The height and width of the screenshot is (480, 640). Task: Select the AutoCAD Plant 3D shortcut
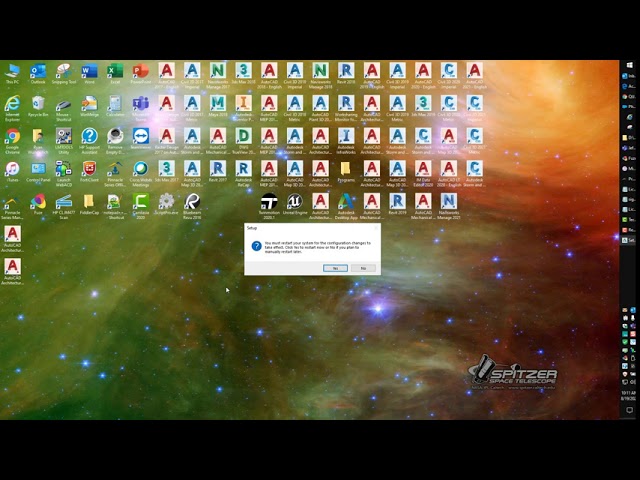pos(320,109)
